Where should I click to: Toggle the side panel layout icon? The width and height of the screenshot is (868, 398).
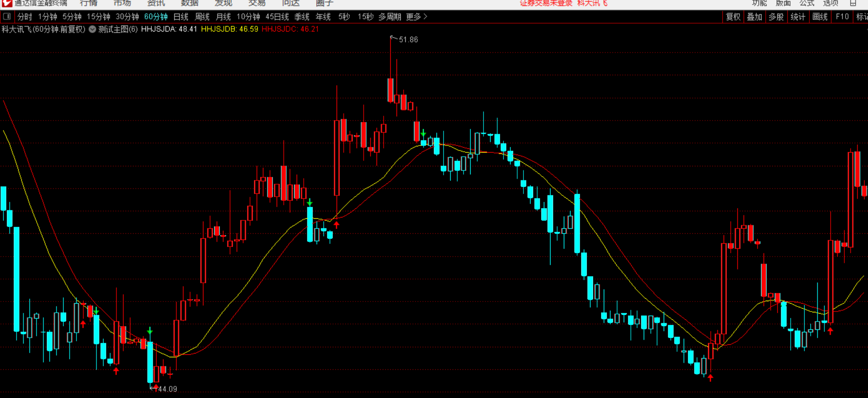coord(7,17)
